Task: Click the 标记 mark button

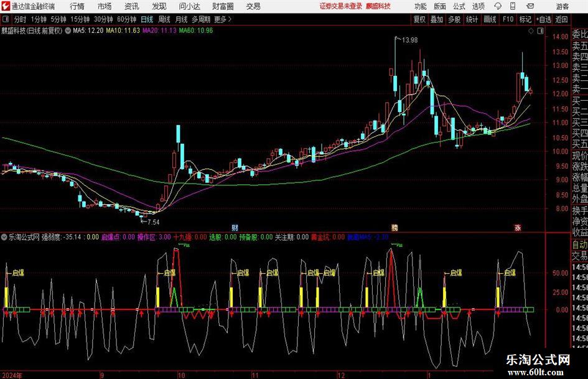Action: (525, 19)
